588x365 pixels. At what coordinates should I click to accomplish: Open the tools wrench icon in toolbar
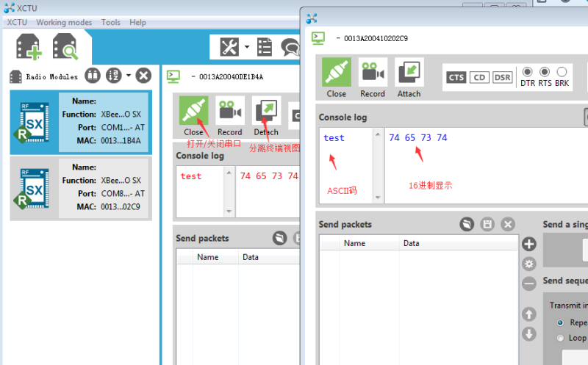tap(229, 47)
